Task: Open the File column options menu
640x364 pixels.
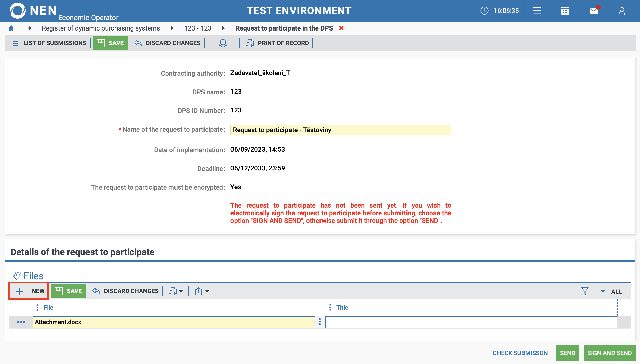Action: click(x=38, y=307)
